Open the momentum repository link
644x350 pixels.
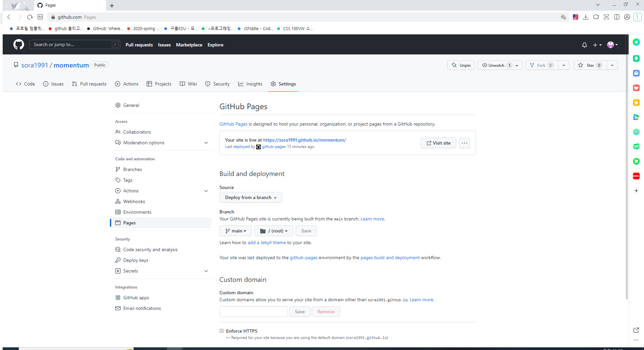71,65
